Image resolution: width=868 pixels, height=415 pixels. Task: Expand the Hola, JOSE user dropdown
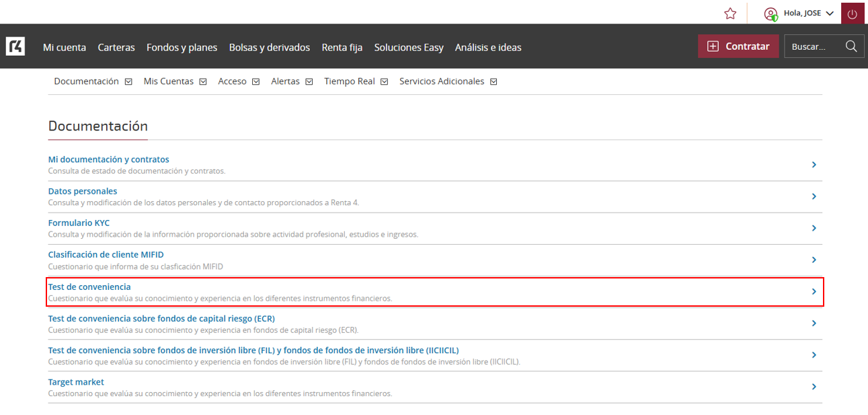[x=829, y=13]
